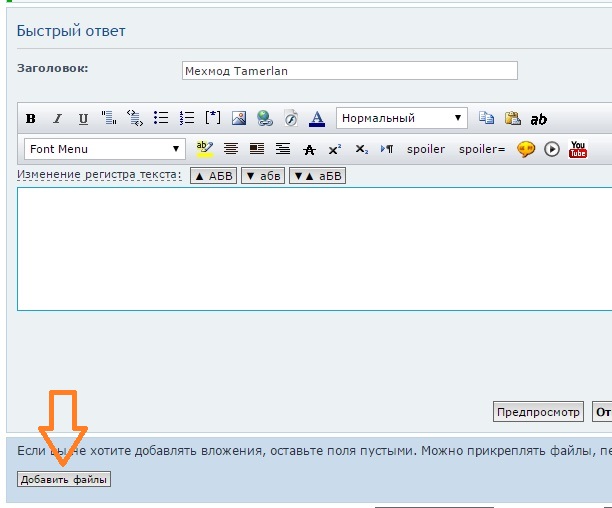This screenshot has height=508, width=612.
Task: Insert a quote block
Action: (x=109, y=118)
